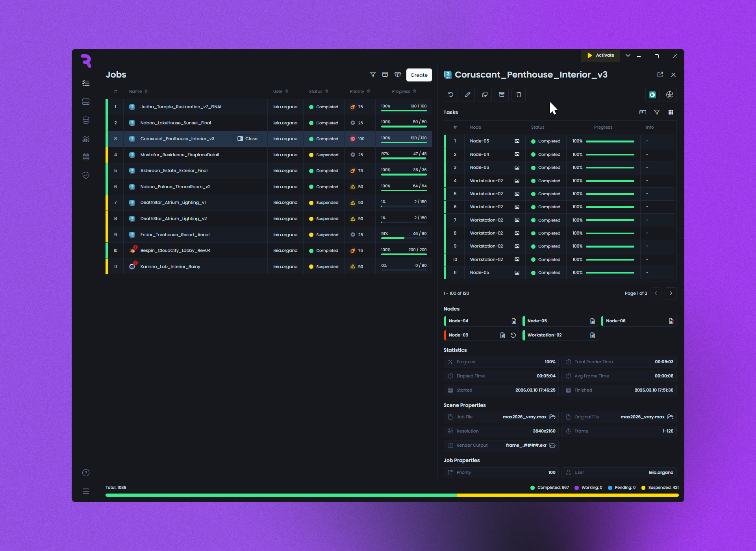The height and width of the screenshot is (551, 756).
Task: Filter the Tasks table
Action: point(657,112)
